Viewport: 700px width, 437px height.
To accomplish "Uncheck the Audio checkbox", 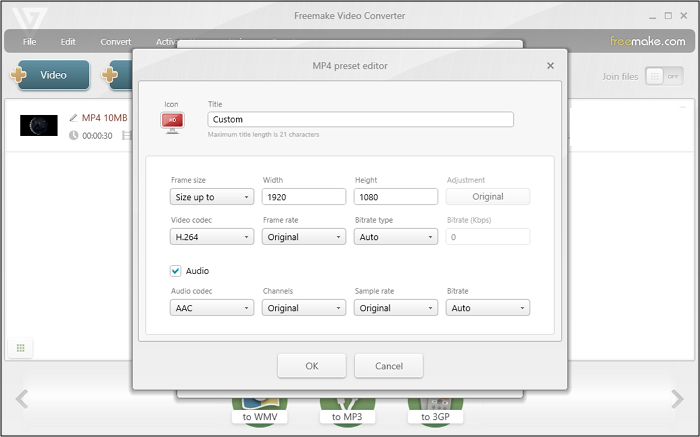I will click(176, 270).
